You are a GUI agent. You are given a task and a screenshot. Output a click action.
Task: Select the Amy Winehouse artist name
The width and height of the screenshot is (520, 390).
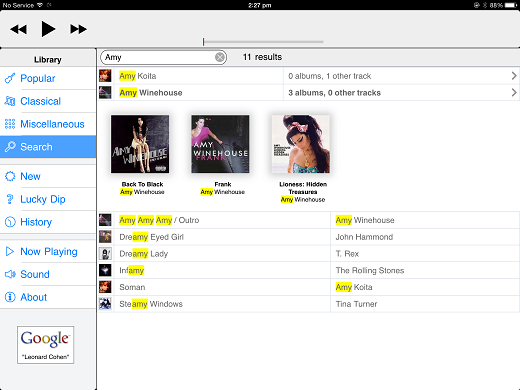[151, 93]
